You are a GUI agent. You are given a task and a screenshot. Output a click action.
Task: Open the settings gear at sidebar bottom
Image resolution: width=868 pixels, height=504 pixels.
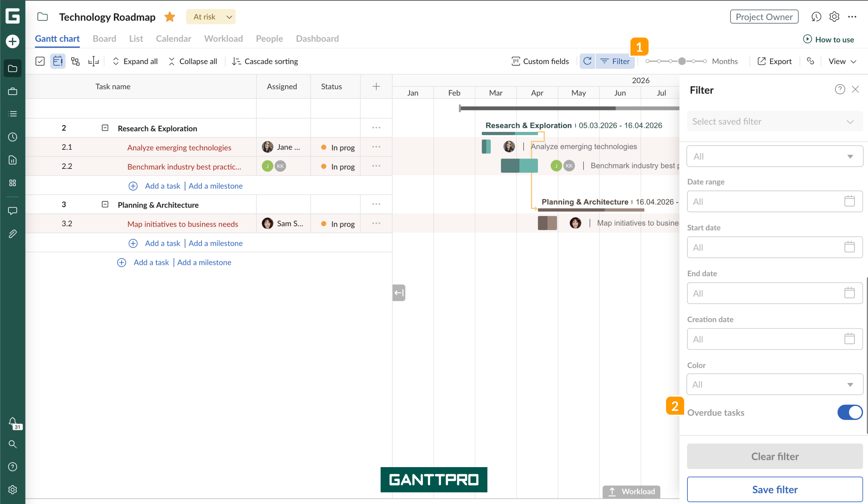12,489
